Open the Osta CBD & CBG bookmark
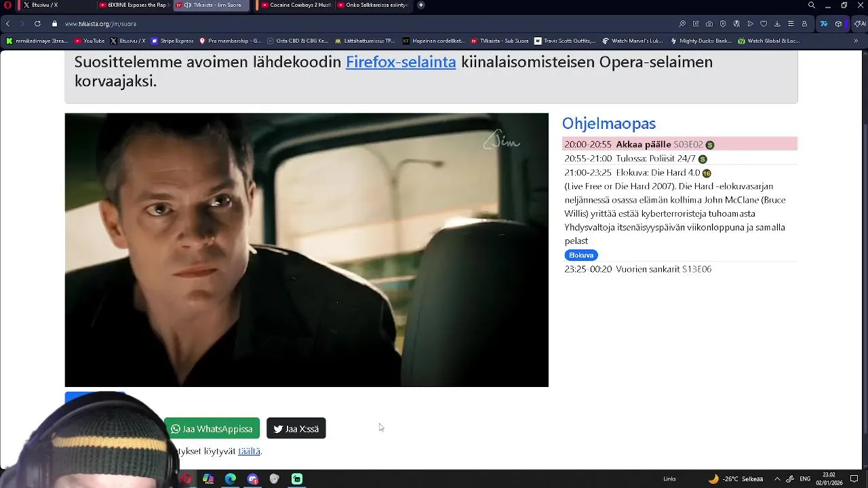This screenshot has height=488, width=868. (x=298, y=41)
